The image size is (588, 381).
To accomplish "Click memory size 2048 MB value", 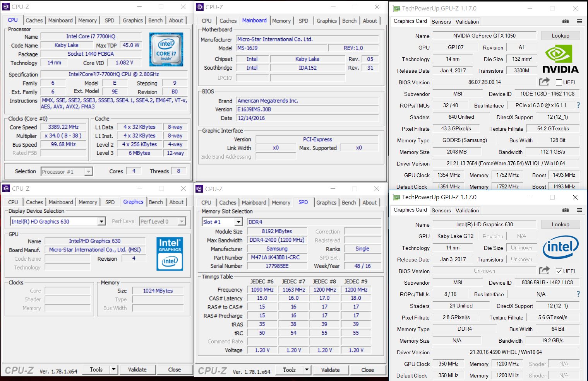I will click(457, 152).
